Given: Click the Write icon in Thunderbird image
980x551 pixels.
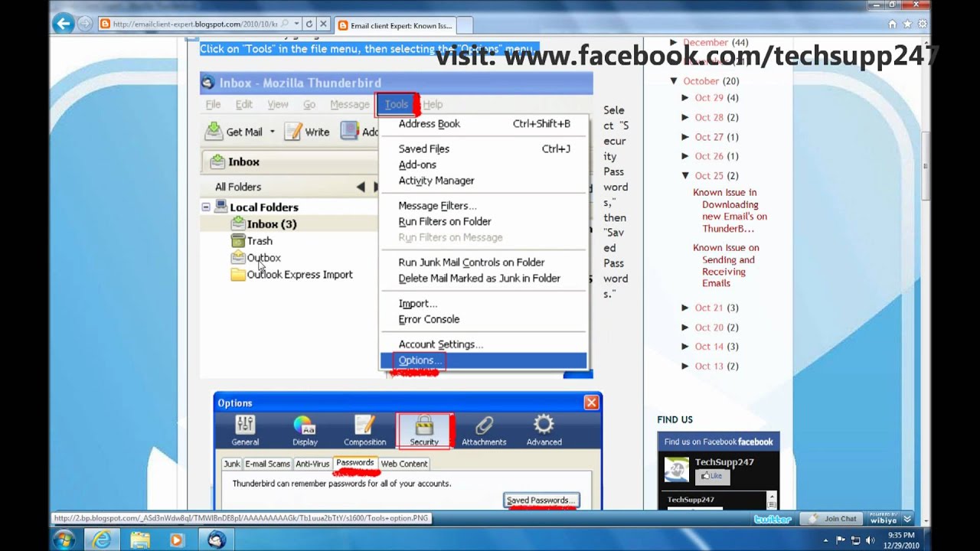Looking at the screenshot, I should pyautogui.click(x=293, y=132).
